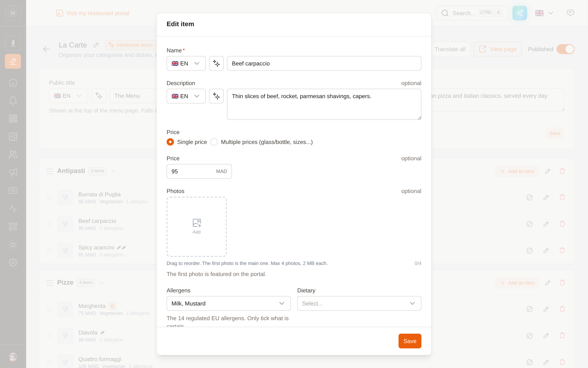This screenshot has height=368, width=588.
Task: Click the M workspace avatar
Action: tap(13, 13)
